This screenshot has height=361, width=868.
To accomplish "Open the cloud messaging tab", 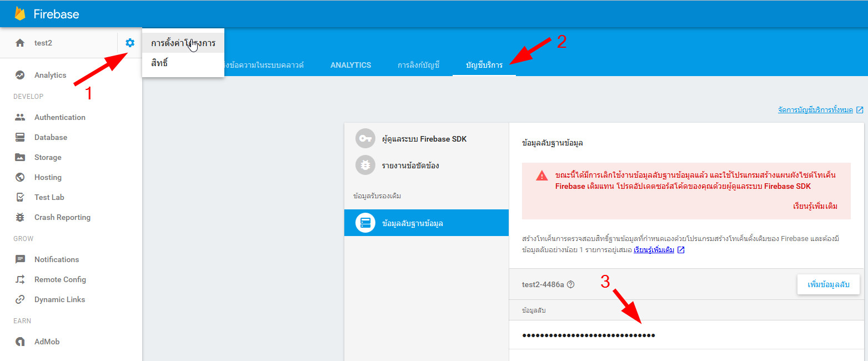I will coord(264,65).
